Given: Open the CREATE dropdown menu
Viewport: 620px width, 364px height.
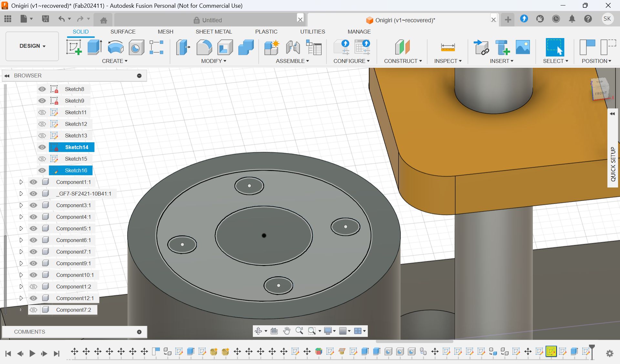Looking at the screenshot, I should point(115,61).
